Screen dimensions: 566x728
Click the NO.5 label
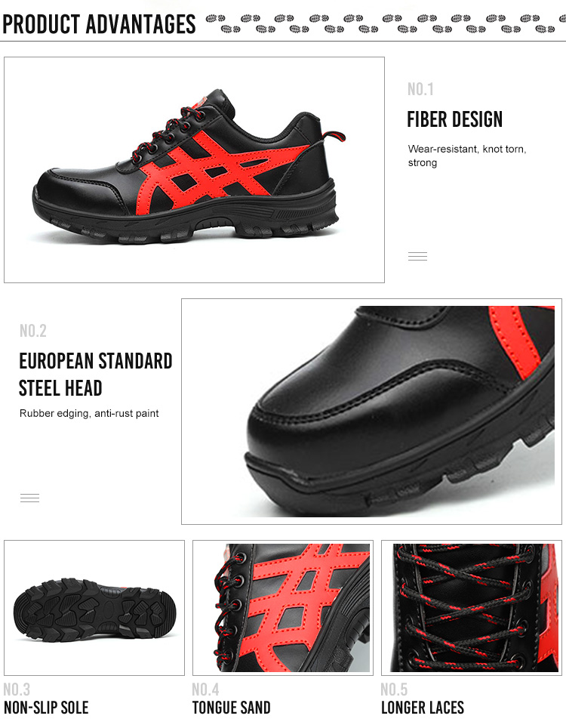pyautogui.click(x=394, y=689)
